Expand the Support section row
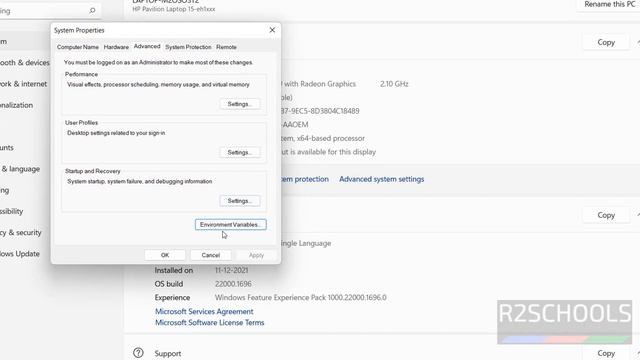Image resolution: width=640 pixels, height=360 pixels. [x=382, y=353]
